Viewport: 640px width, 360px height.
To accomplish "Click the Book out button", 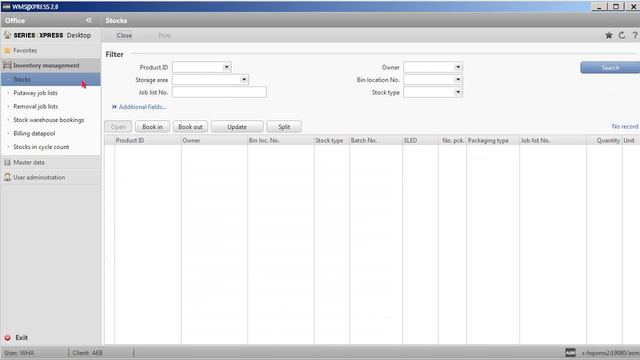I will pyautogui.click(x=190, y=127).
